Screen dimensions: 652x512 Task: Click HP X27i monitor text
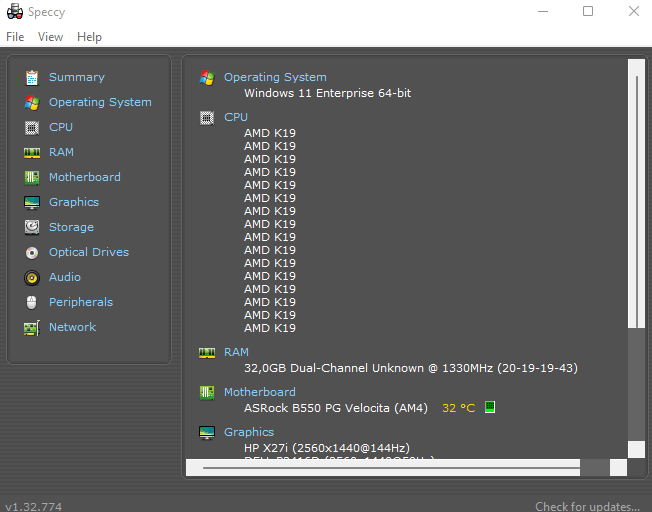click(x=327, y=448)
